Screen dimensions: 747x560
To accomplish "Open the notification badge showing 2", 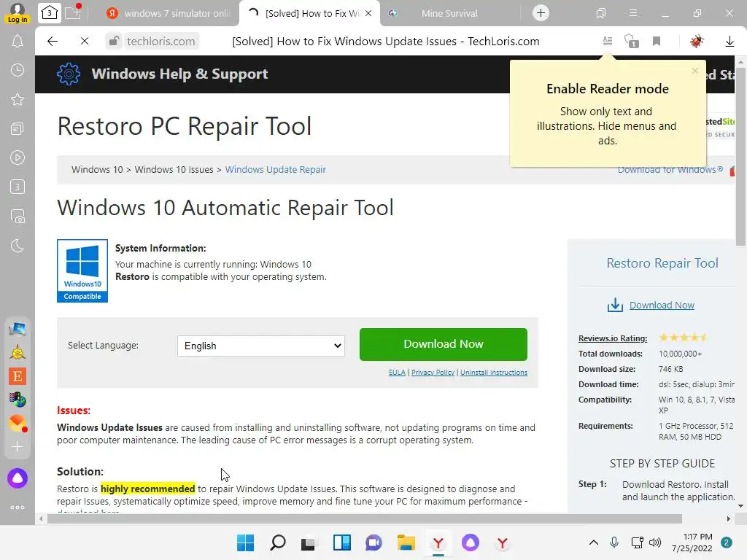I will [727, 542].
